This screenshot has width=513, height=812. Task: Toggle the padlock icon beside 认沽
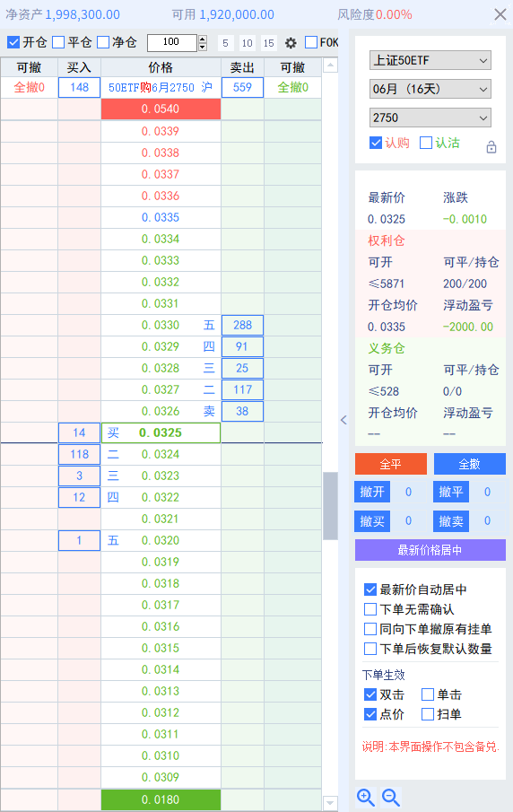(x=491, y=147)
